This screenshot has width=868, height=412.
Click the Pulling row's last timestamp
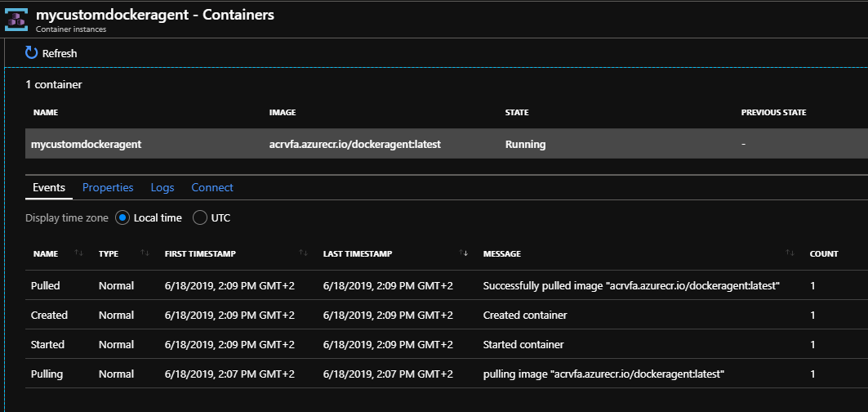pos(388,374)
